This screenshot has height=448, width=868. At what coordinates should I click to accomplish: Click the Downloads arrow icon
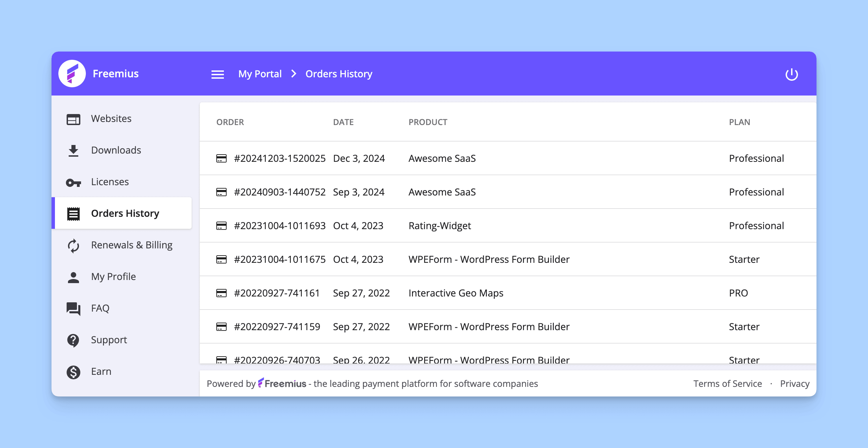pos(73,151)
